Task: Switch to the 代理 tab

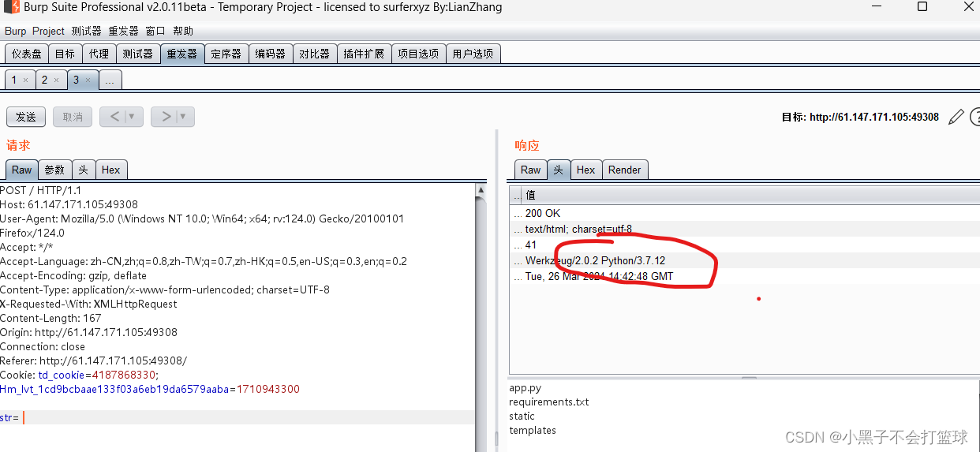Action: 99,54
